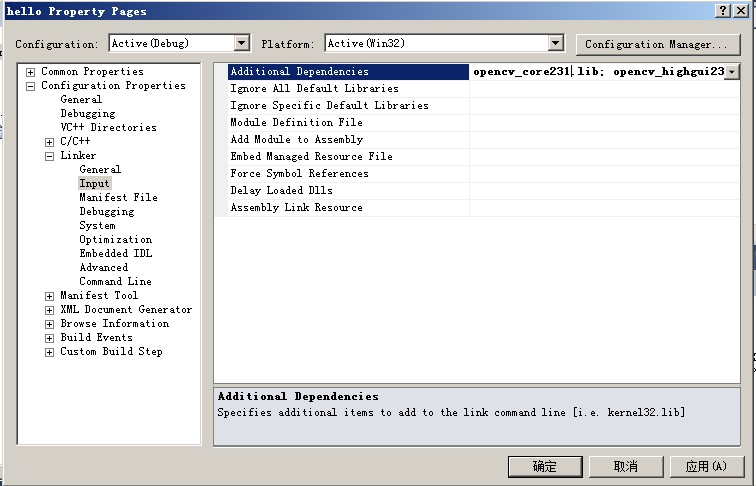
Task: Select System under Linker
Action: [97, 225]
